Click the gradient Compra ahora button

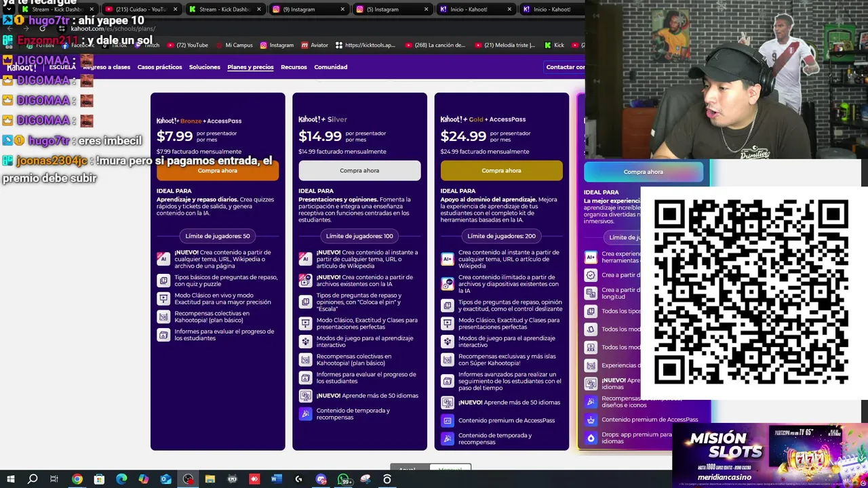point(644,172)
